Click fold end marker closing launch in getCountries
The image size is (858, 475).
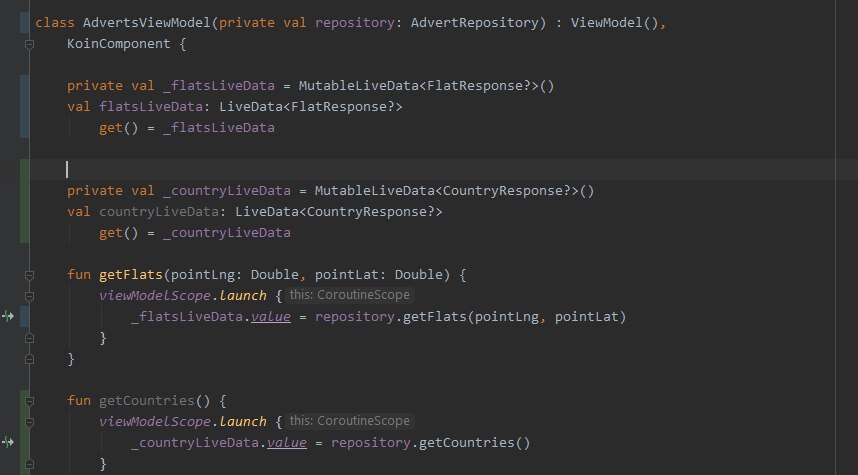pos(30,464)
